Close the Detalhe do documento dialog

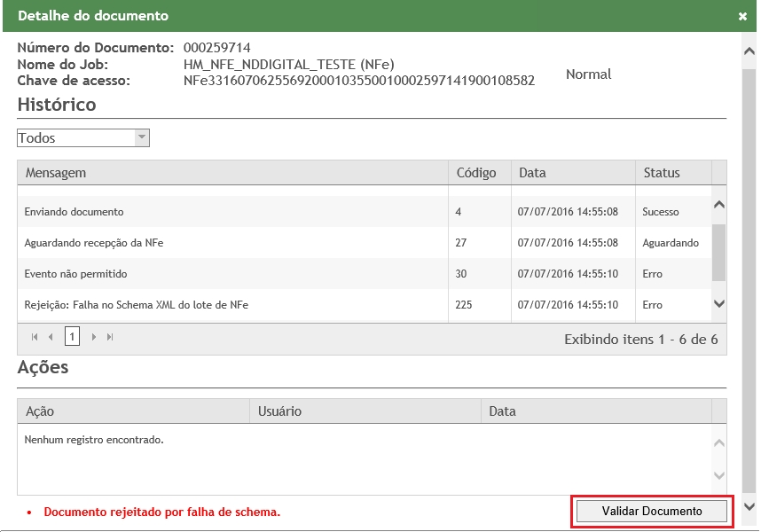pos(742,17)
